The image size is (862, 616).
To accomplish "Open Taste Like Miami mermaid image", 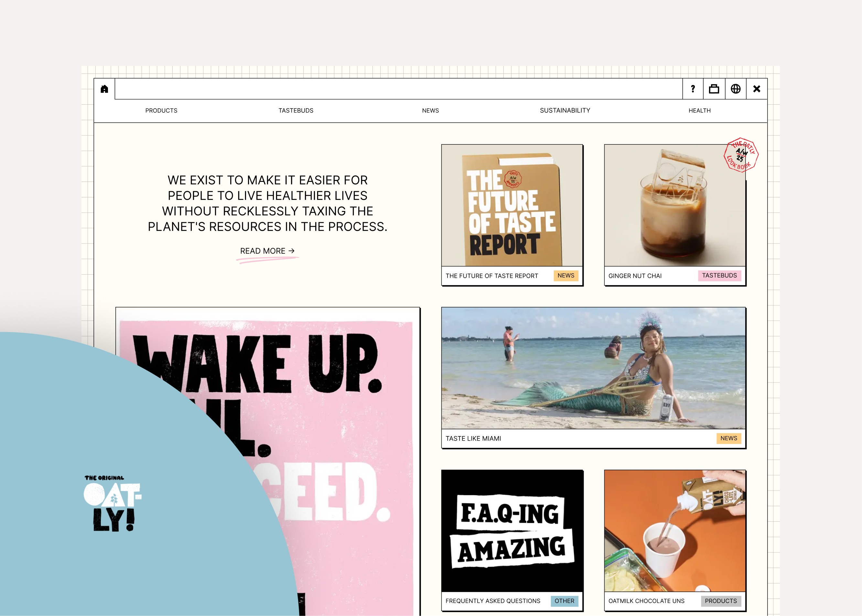I will pyautogui.click(x=593, y=368).
